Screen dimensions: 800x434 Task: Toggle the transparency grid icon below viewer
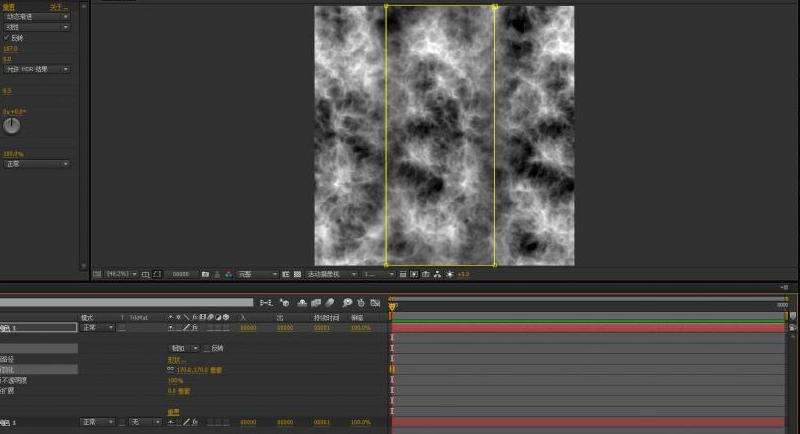[x=298, y=273]
